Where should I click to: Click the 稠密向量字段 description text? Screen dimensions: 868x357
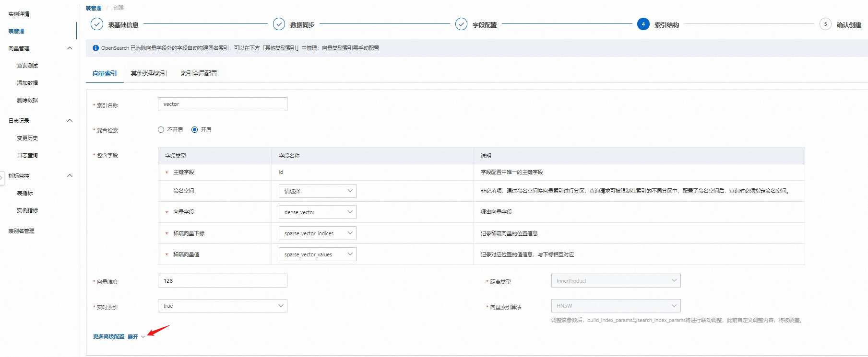click(x=496, y=212)
